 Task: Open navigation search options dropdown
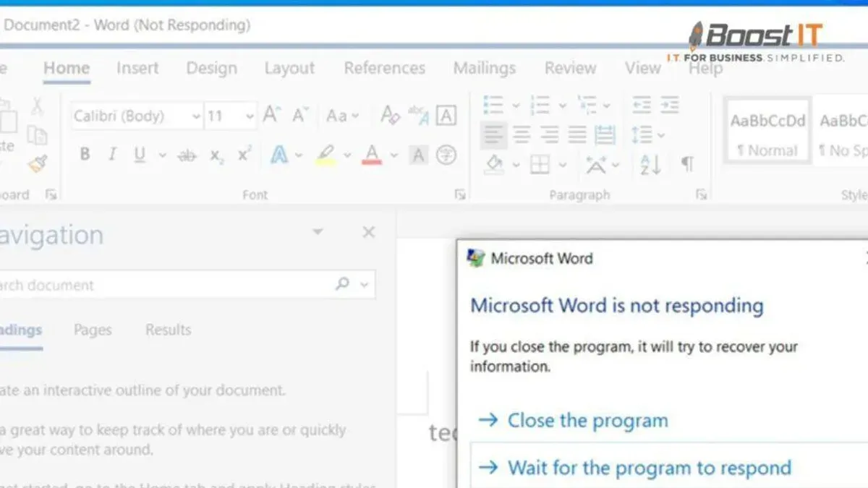(x=364, y=285)
